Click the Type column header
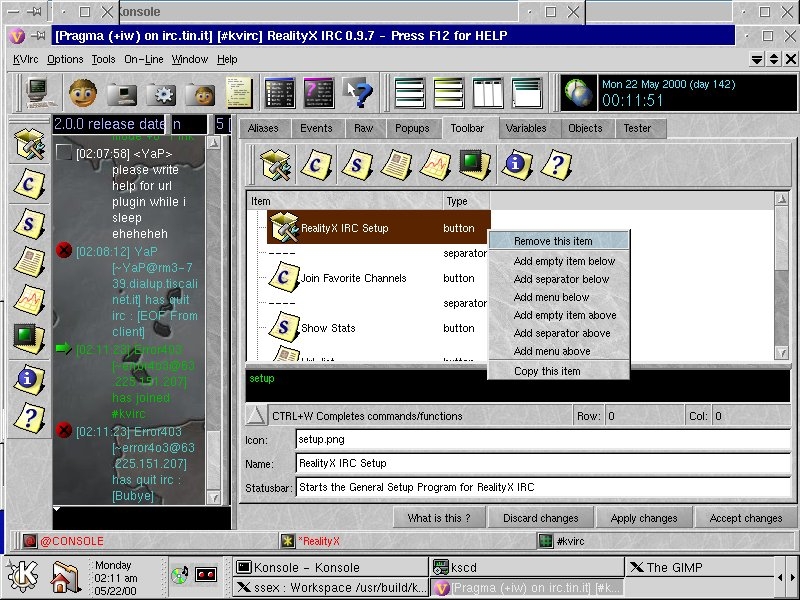800x600 pixels. [x=466, y=202]
